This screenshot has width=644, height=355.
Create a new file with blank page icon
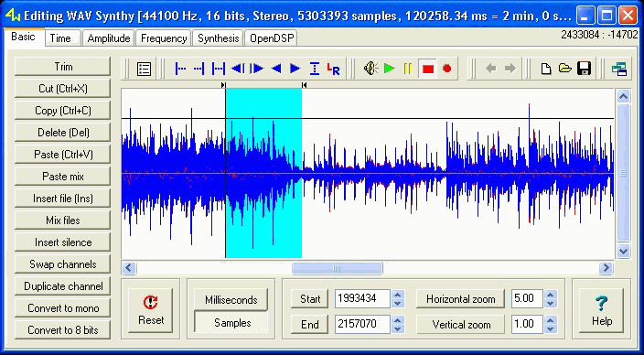click(546, 69)
